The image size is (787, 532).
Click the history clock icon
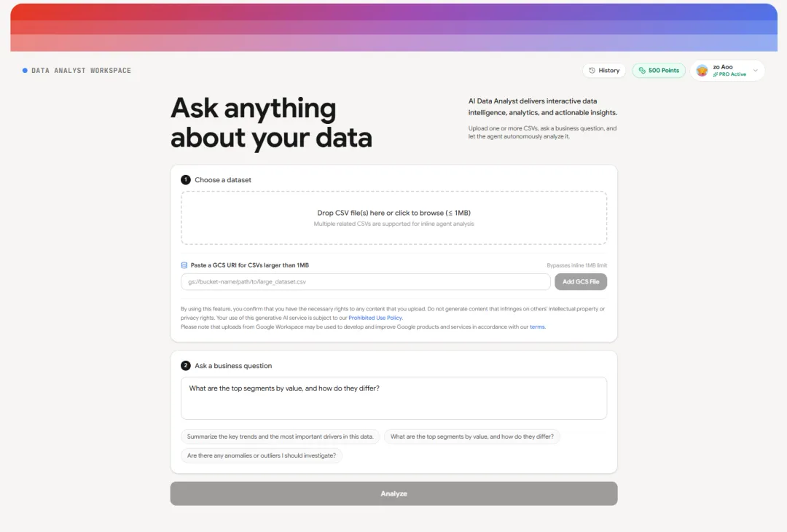click(592, 70)
